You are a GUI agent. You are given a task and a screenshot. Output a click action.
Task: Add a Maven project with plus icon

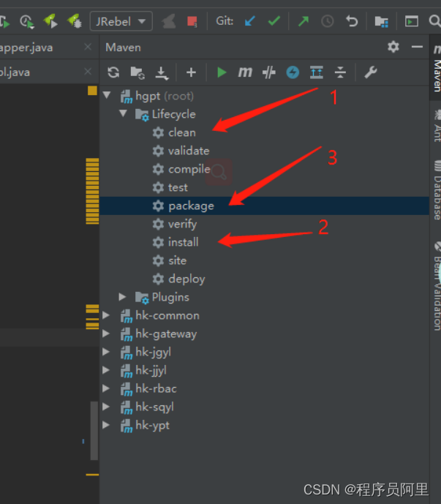(x=191, y=72)
